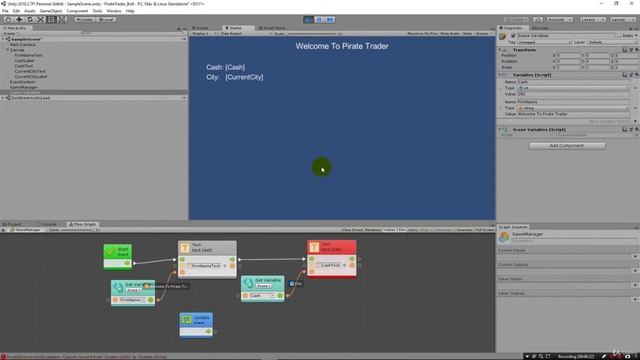The height and width of the screenshot is (360, 640).
Task: Select FirmNameText in hierarchy
Action: pos(29,55)
